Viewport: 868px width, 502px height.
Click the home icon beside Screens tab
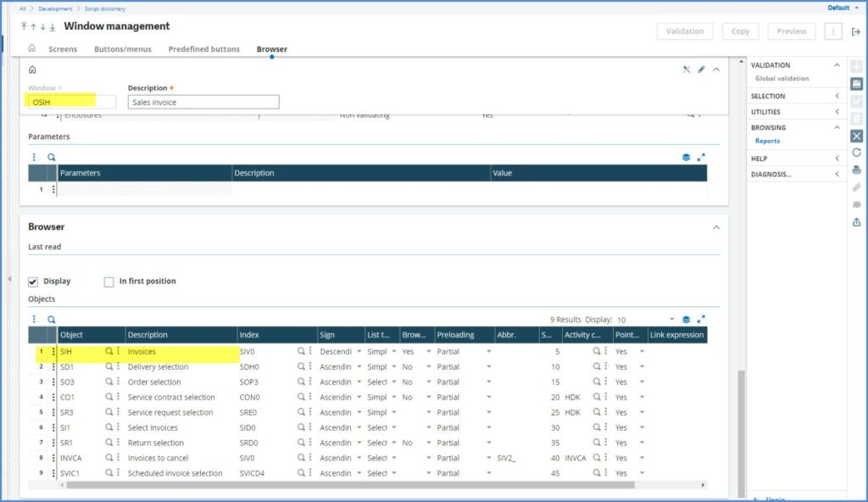tap(32, 48)
